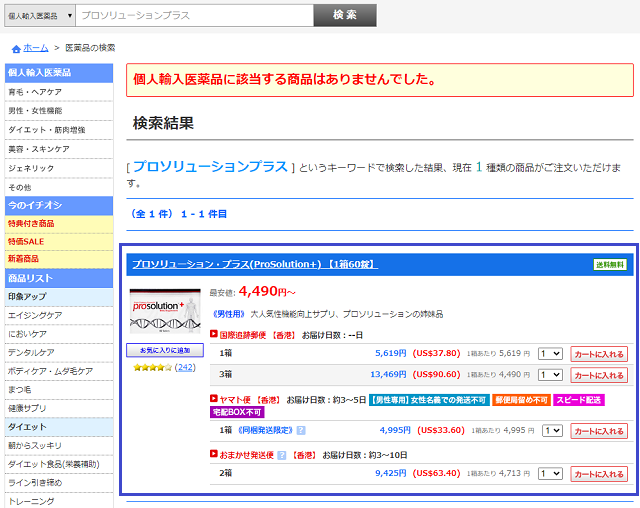This screenshot has height=508, width=640.
Task: Select においケア in product list
Action: coord(59,334)
